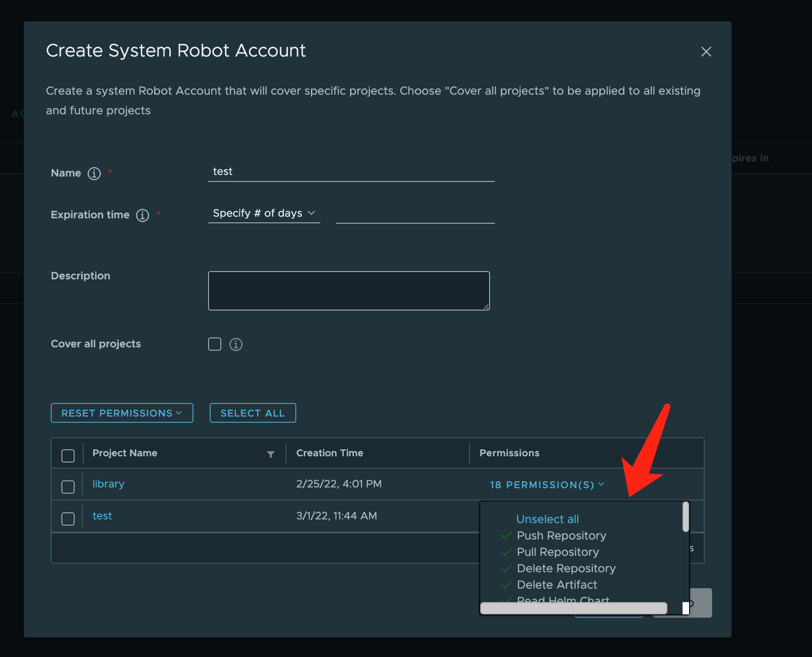Check the test project row checkbox
Image resolution: width=812 pixels, height=657 pixels.
tap(68, 517)
